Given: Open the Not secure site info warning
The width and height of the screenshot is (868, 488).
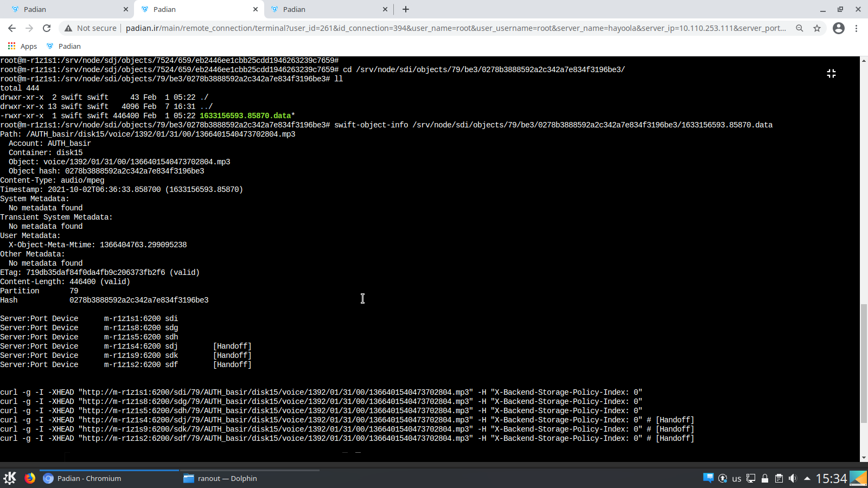Looking at the screenshot, I should pyautogui.click(x=91, y=28).
